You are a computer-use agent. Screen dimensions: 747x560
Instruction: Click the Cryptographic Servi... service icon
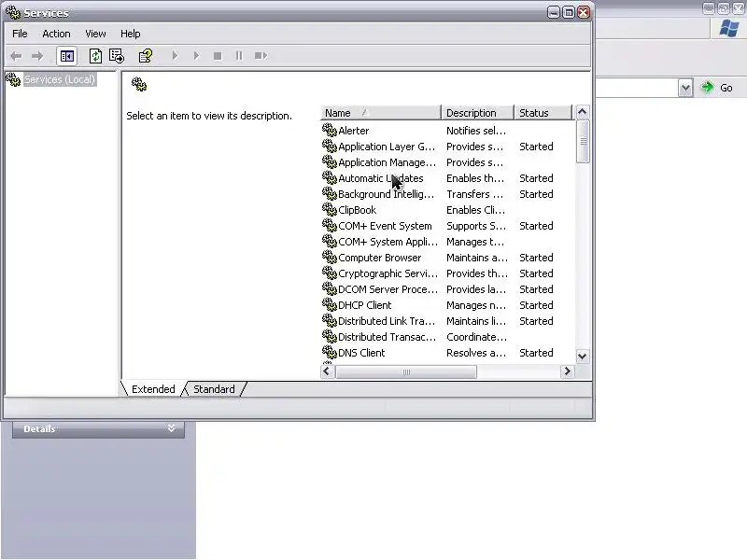pyautogui.click(x=330, y=273)
